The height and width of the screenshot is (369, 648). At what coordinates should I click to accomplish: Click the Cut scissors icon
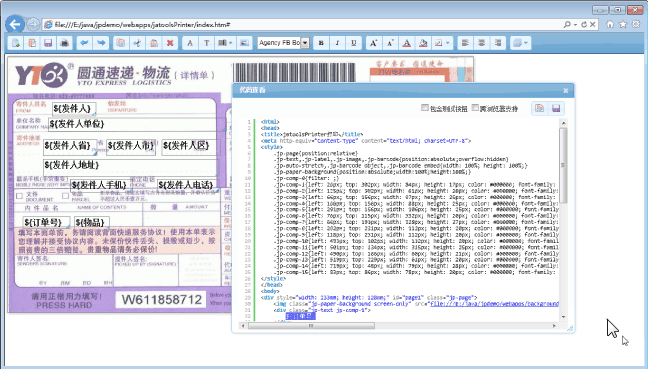pyautogui.click(x=137, y=43)
